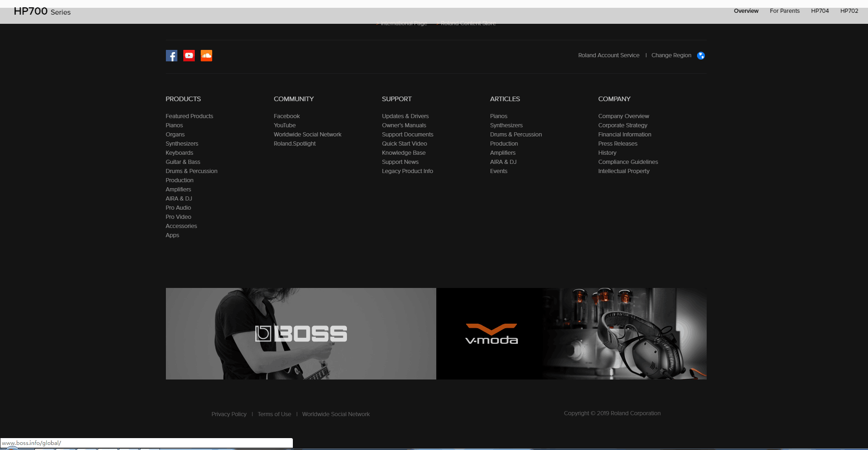Open Pianos under Articles
The height and width of the screenshot is (450, 868).
[x=499, y=116]
